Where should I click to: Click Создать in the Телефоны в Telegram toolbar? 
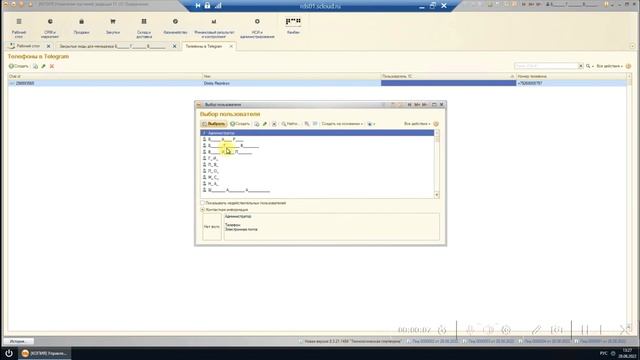(19, 66)
